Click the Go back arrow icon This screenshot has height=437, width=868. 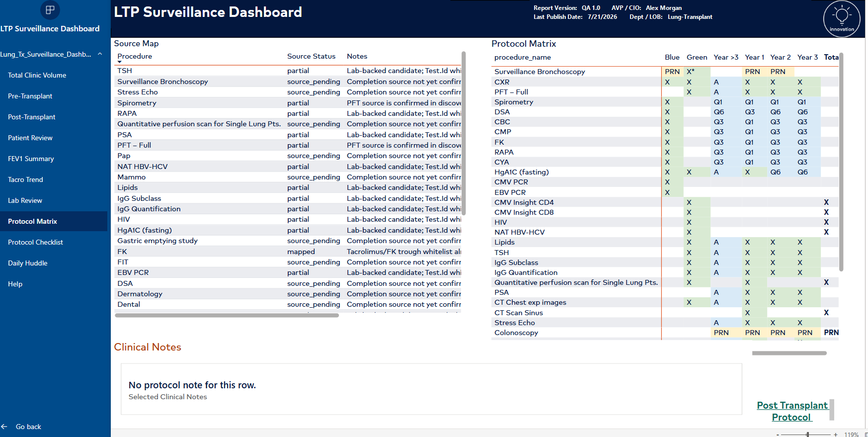4,427
